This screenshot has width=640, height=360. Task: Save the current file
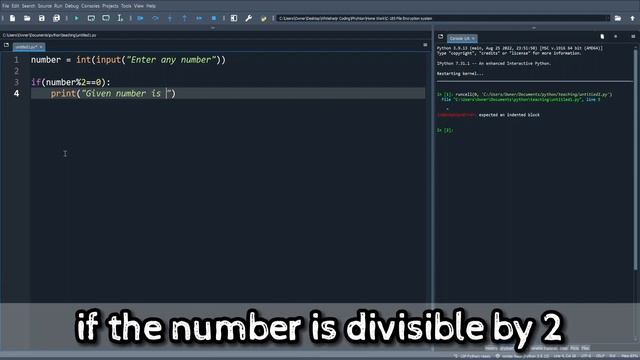(x=42, y=18)
